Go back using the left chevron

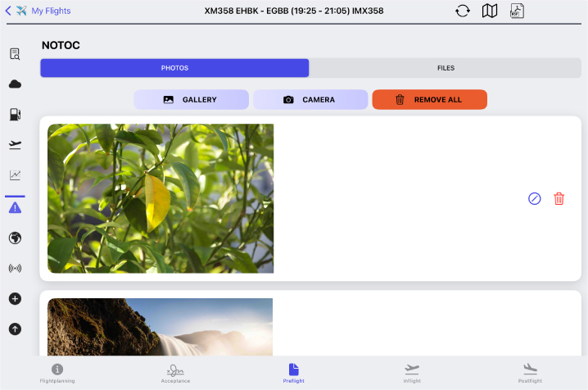point(8,11)
